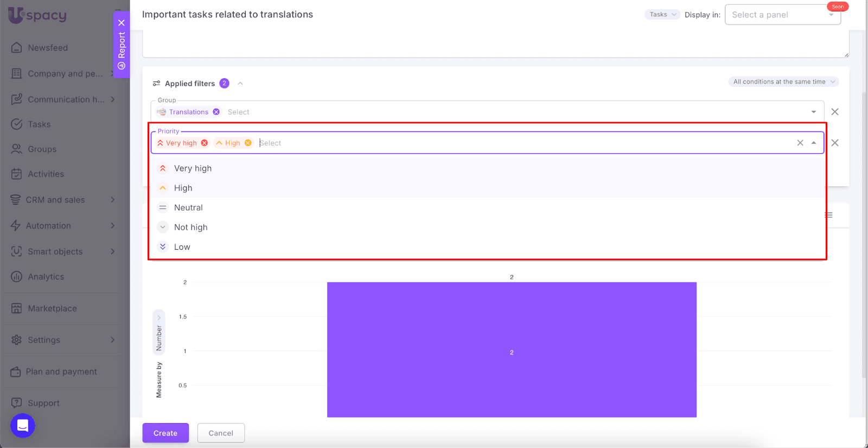Select Neutral priority option

click(x=188, y=207)
